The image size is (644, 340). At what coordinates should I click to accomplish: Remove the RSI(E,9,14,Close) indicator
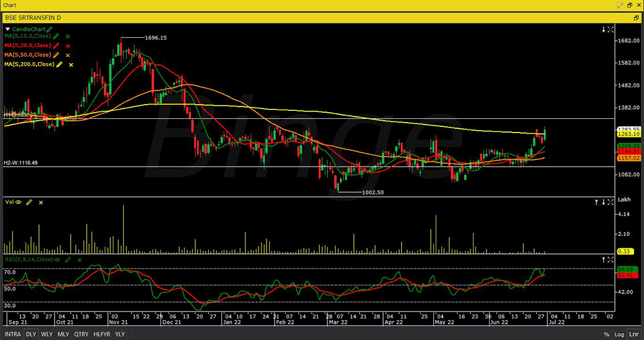79,260
